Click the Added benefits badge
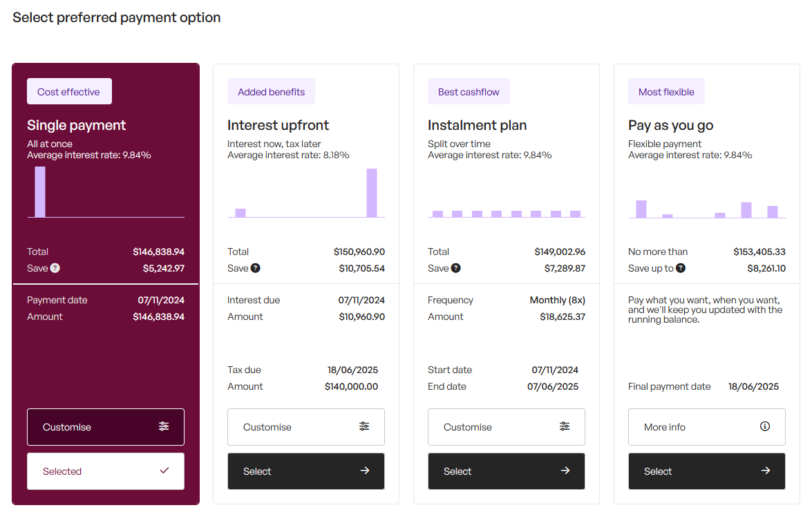Screen dimensions: 812x521 271,92
